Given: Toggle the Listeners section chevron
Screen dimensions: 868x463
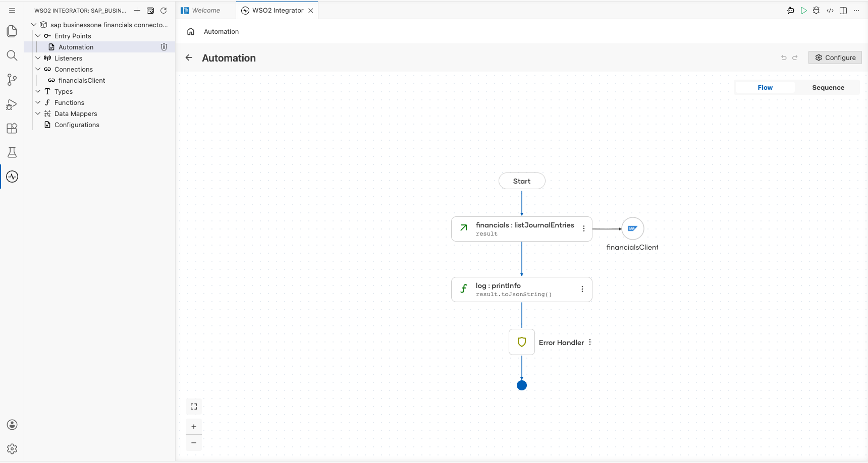Looking at the screenshot, I should point(38,58).
